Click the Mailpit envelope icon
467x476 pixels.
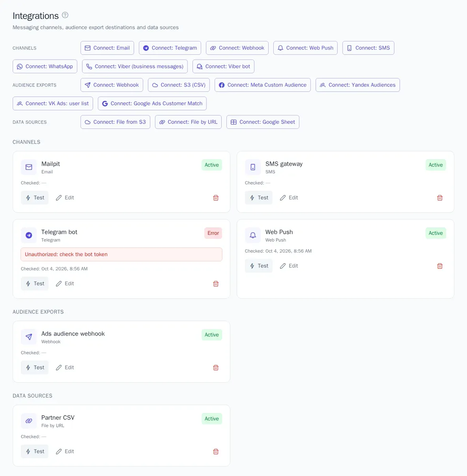[29, 167]
